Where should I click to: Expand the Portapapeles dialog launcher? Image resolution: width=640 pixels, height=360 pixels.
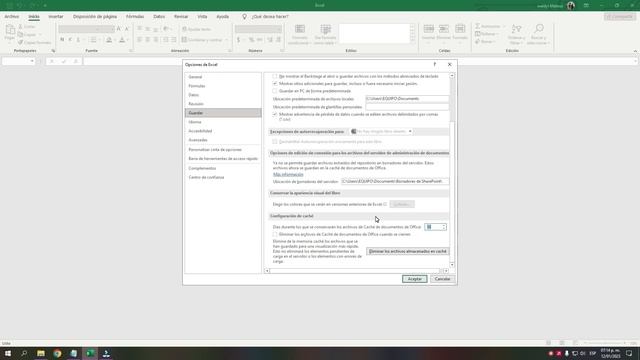(x=53, y=51)
